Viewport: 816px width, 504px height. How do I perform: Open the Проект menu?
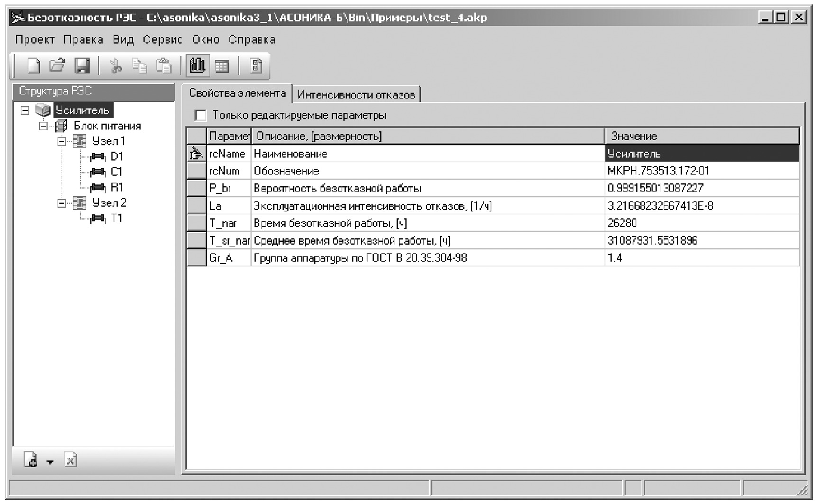tap(35, 39)
